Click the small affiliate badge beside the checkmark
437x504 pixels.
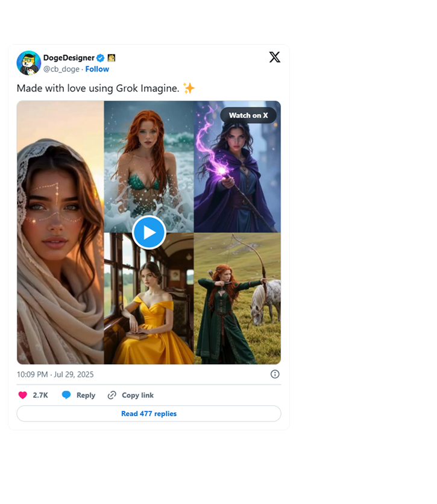pyautogui.click(x=111, y=58)
